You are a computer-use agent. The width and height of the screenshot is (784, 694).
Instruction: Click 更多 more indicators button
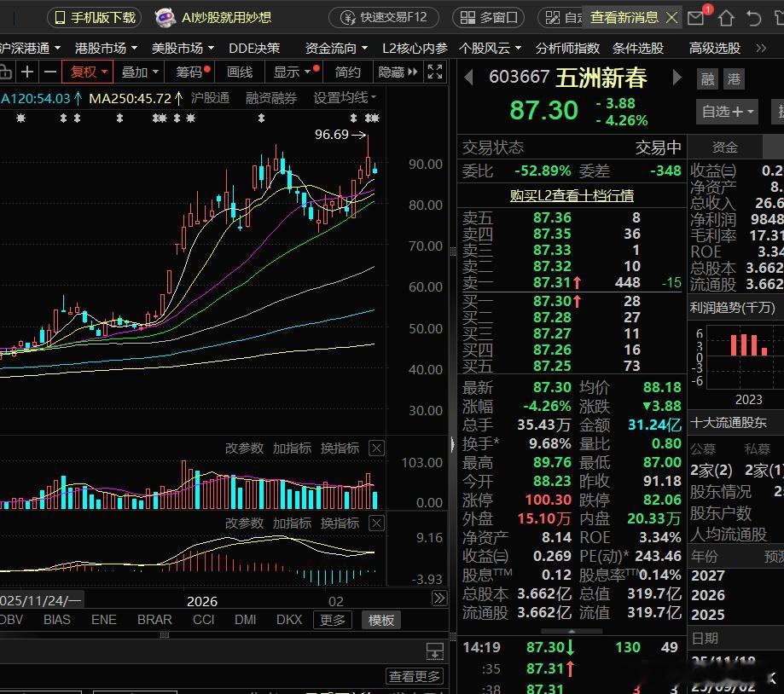(333, 620)
